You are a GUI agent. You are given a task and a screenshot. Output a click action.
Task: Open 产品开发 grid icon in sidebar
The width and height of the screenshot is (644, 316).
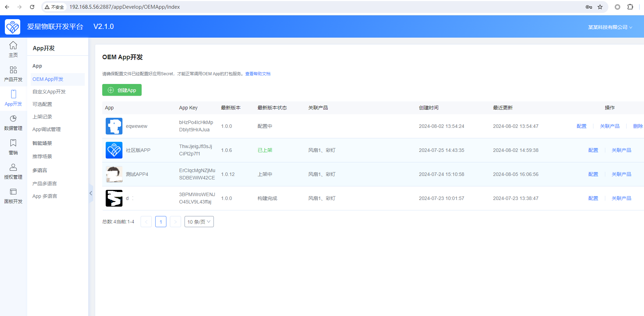[x=13, y=70]
